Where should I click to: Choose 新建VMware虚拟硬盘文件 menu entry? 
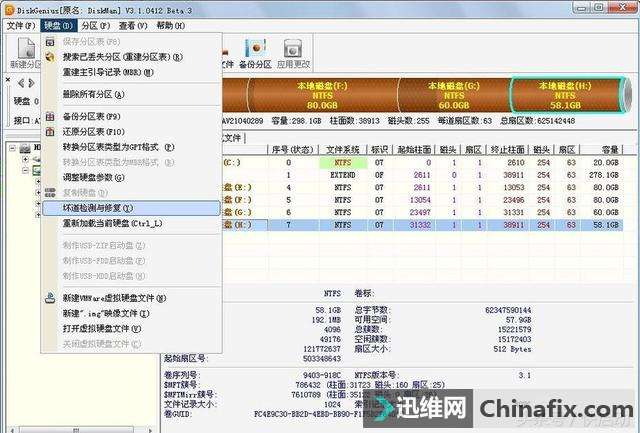coord(114,298)
